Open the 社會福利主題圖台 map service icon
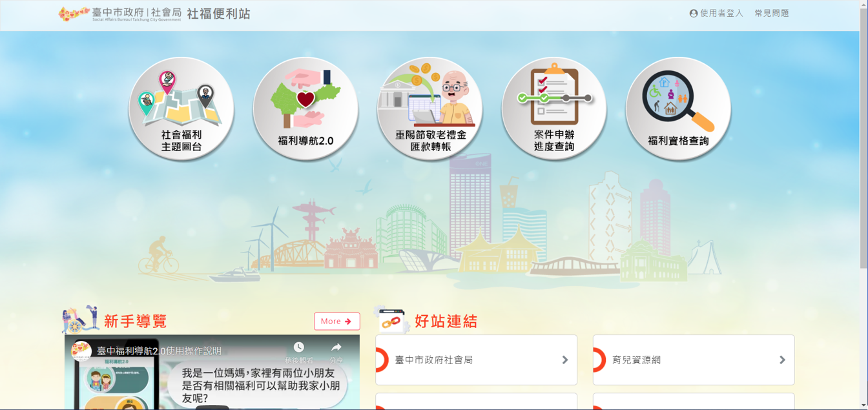Viewport: 868px width, 410px height. [181, 108]
